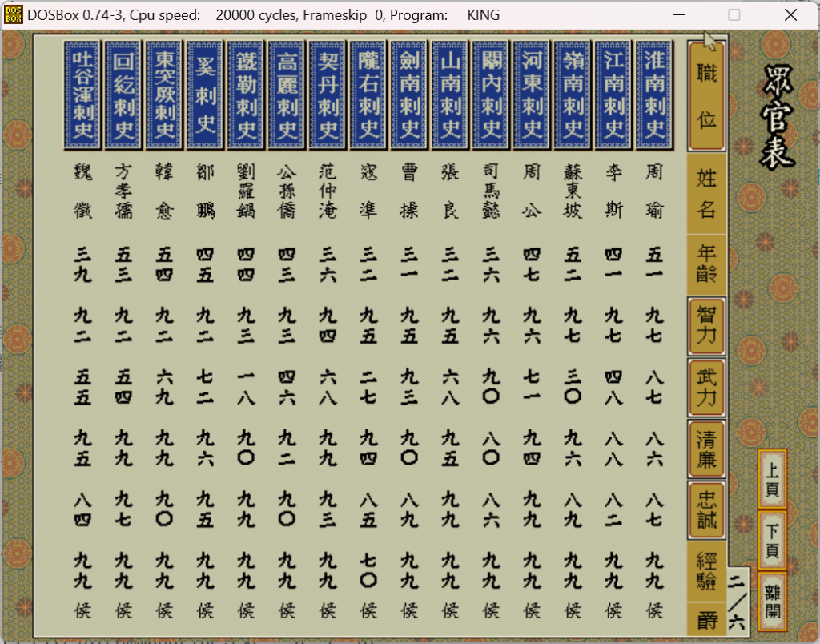Viewport: 820px width, 644px height.
Task: Select the 契丹刺史 position banner
Action: pos(328,95)
